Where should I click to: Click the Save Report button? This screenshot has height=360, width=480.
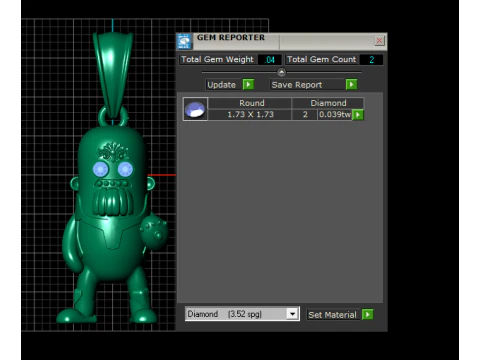(308, 85)
